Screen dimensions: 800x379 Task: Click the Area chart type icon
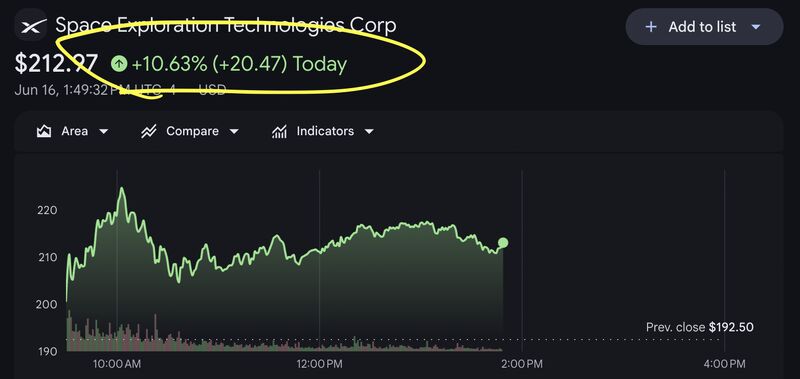click(x=44, y=132)
